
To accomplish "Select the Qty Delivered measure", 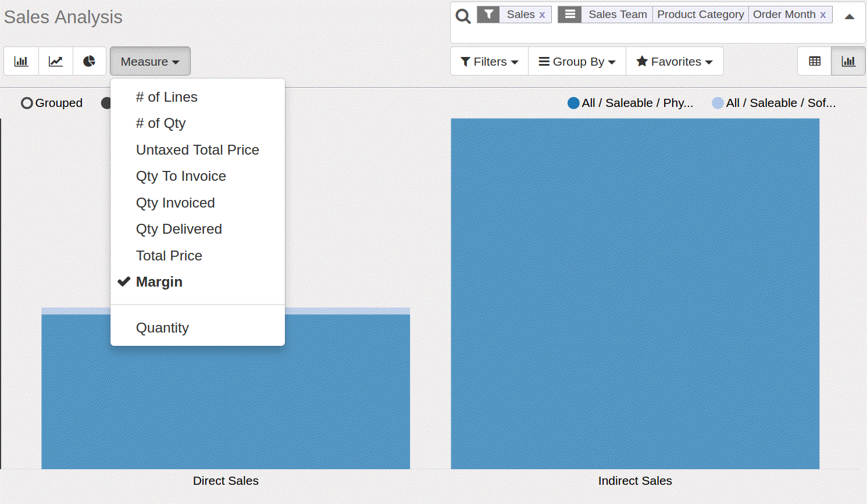I will tap(198, 229).
